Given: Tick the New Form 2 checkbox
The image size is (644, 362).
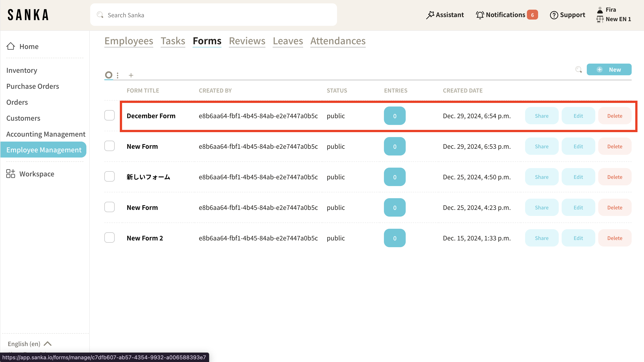Looking at the screenshot, I should [x=109, y=238].
